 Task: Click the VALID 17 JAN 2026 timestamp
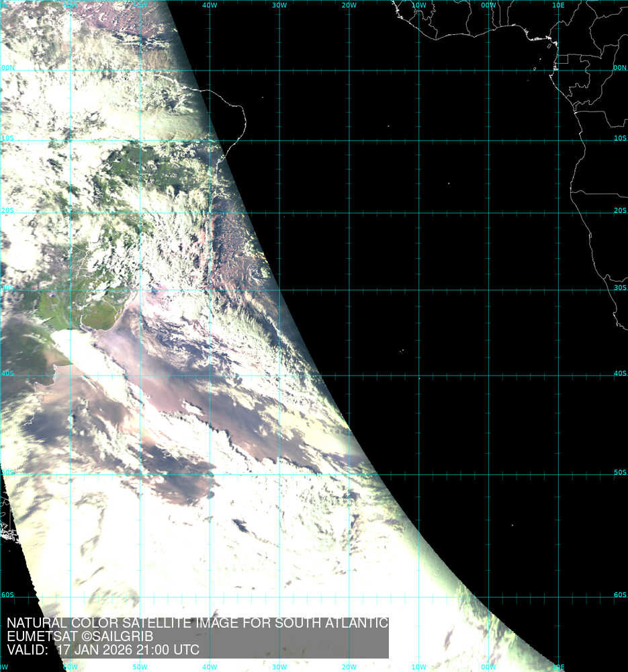103,650
